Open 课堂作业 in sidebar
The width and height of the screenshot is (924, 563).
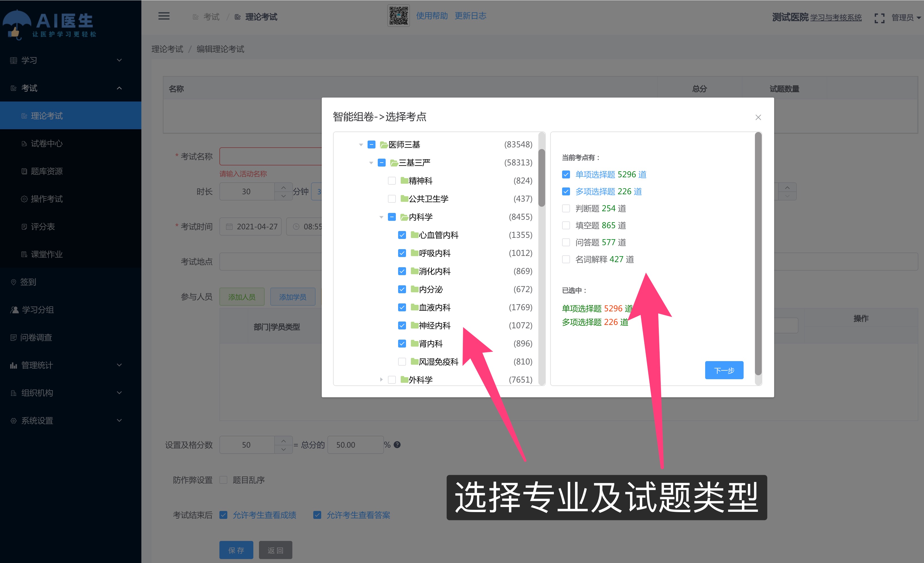70,254
